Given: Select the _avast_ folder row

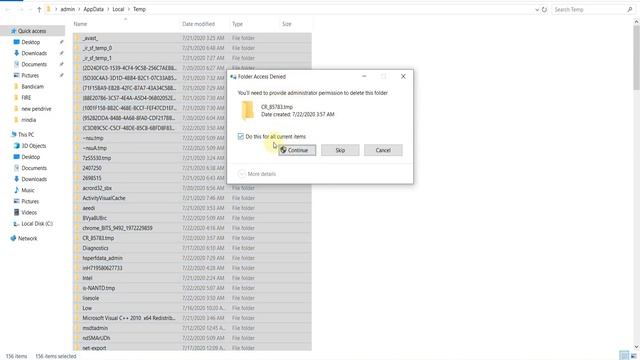Looking at the screenshot, I should [192, 38].
